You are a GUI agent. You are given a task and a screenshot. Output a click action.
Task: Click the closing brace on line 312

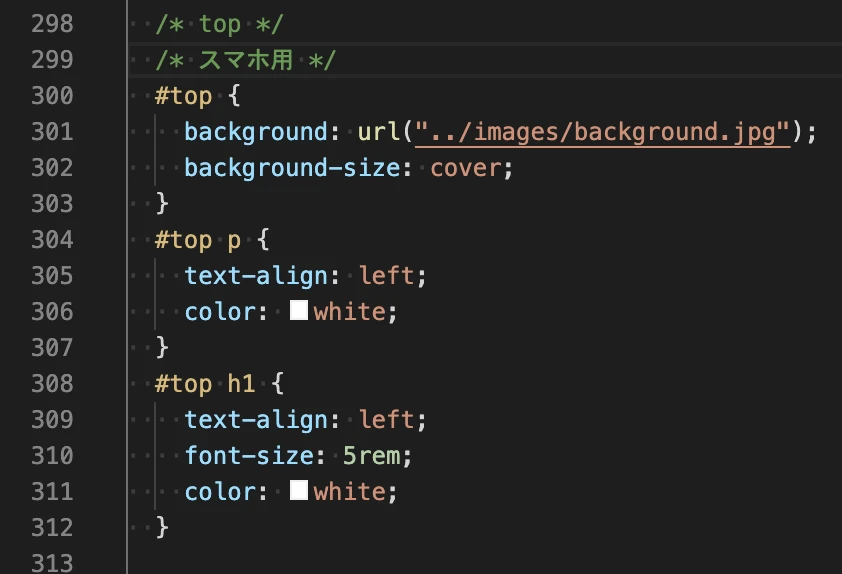(162, 528)
